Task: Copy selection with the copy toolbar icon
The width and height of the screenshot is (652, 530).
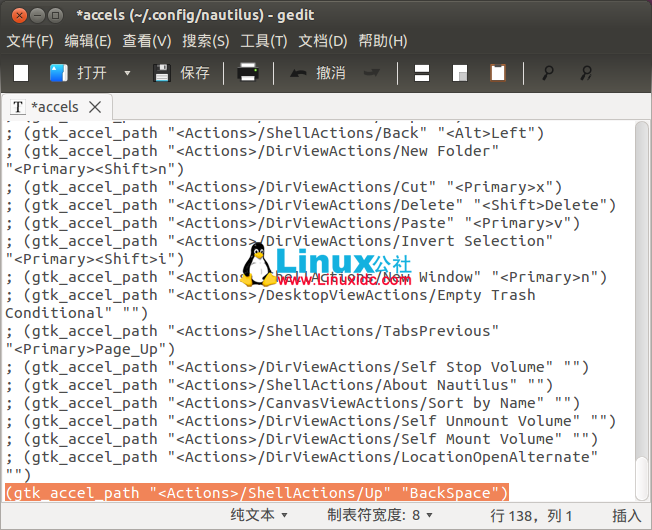Action: tap(459, 73)
